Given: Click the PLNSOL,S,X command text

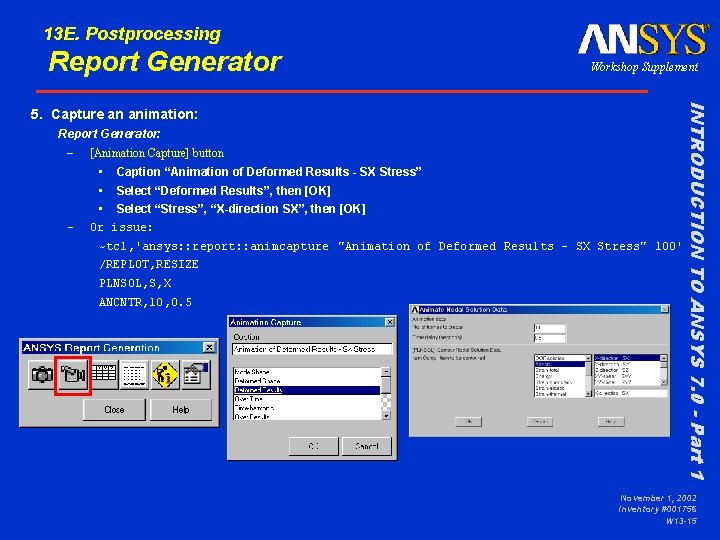Looking at the screenshot, I should pos(135,283).
